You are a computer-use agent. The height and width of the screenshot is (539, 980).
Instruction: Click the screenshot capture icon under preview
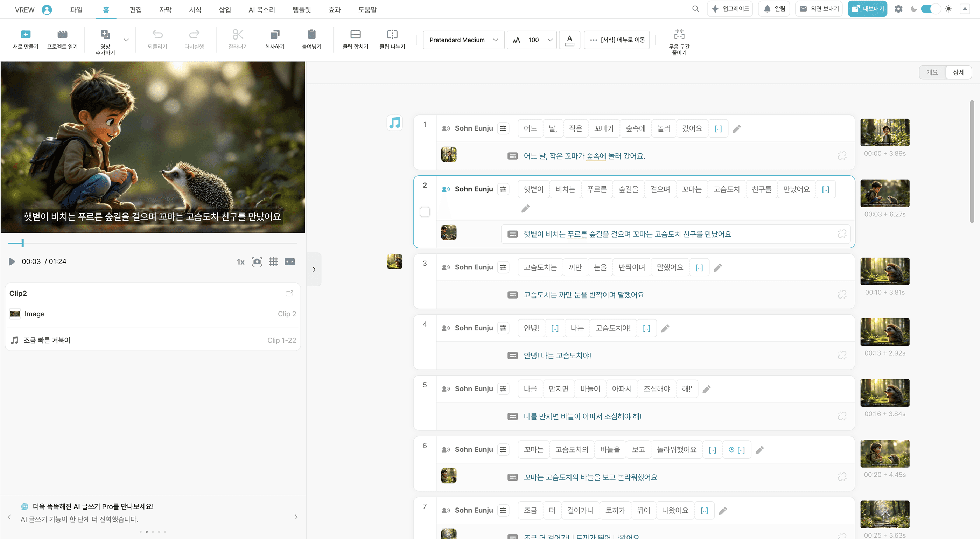coord(257,262)
